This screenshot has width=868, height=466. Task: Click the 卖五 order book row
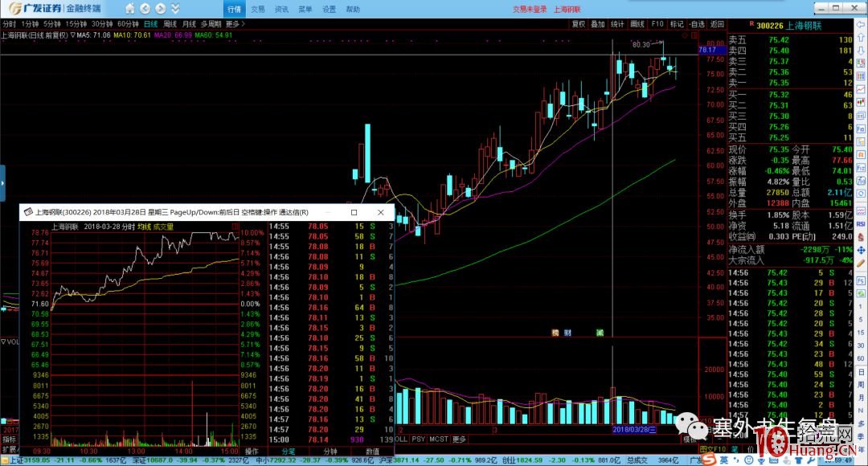[x=791, y=40]
